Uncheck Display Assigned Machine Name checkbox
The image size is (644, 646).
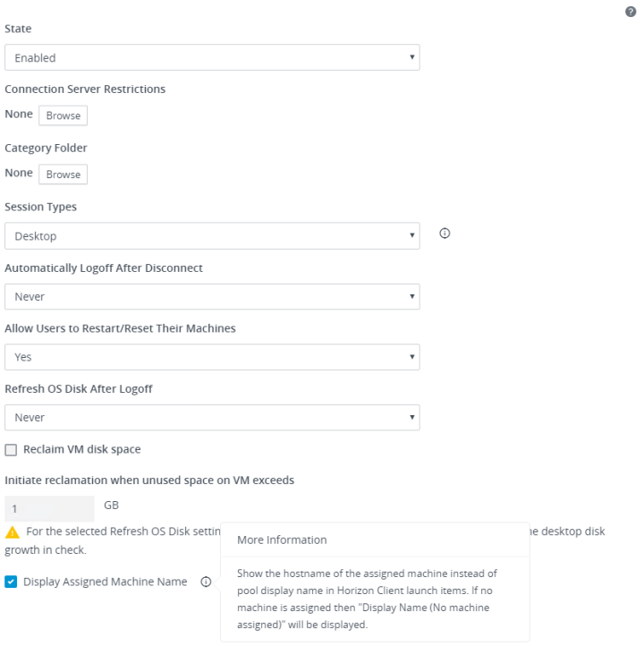tap(12, 582)
